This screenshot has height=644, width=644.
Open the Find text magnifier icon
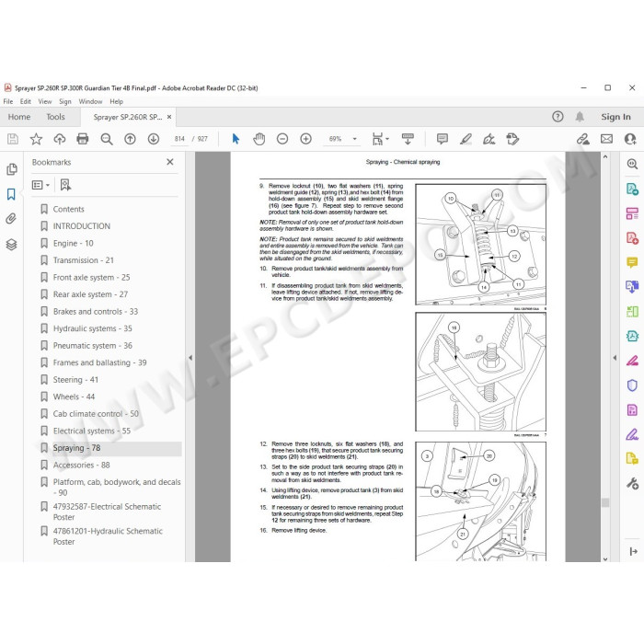(107, 139)
